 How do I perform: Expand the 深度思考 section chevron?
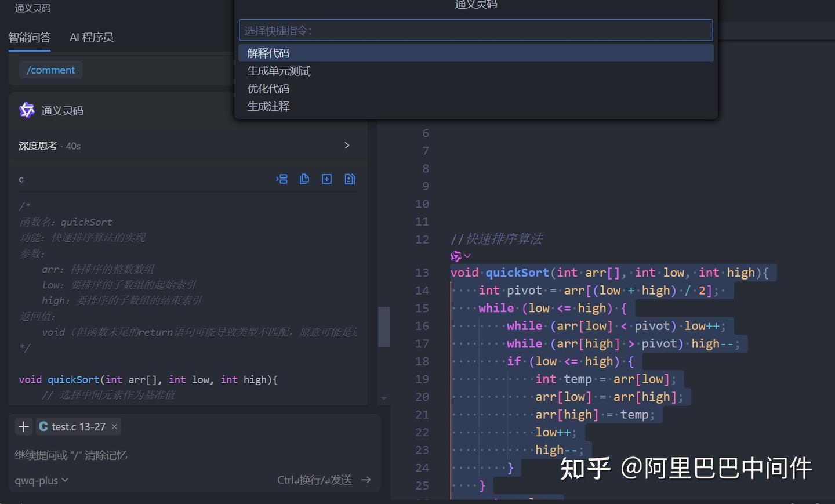click(347, 146)
